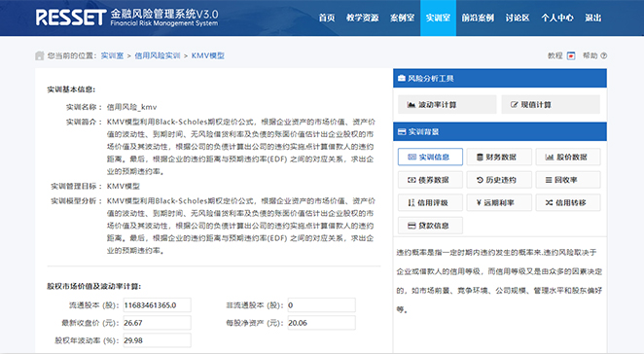This screenshot has height=354, width=644.
Task: Open the 首页 menu item
Action: [327, 18]
